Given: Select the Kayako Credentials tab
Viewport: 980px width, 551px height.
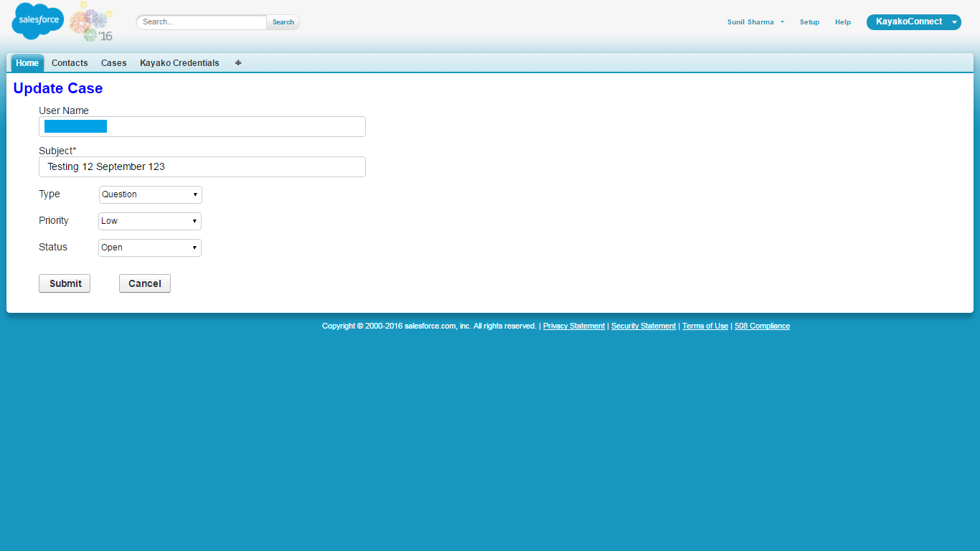Looking at the screenshot, I should (x=179, y=63).
